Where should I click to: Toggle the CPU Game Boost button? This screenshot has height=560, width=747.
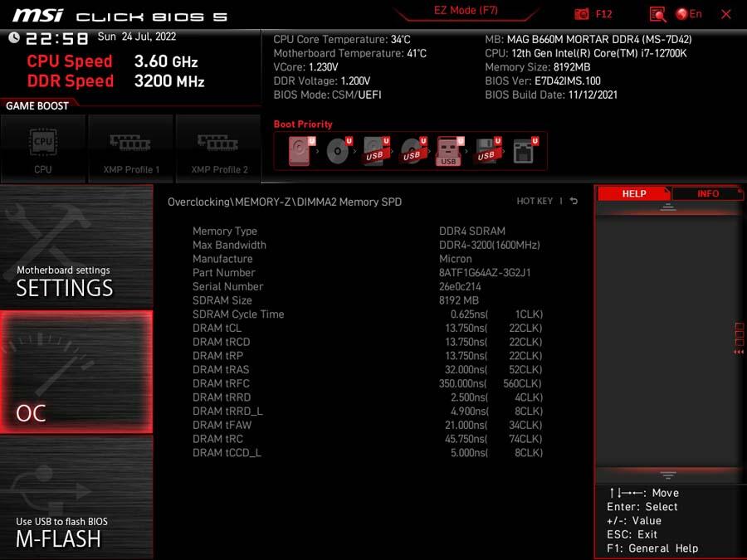43,149
